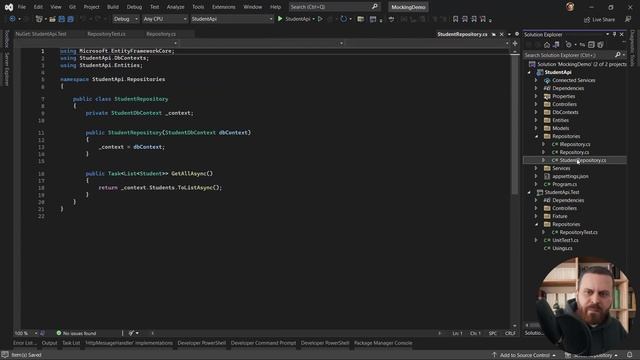Open the Output panel tab
This screenshot has height=360, width=640.
[49, 343]
